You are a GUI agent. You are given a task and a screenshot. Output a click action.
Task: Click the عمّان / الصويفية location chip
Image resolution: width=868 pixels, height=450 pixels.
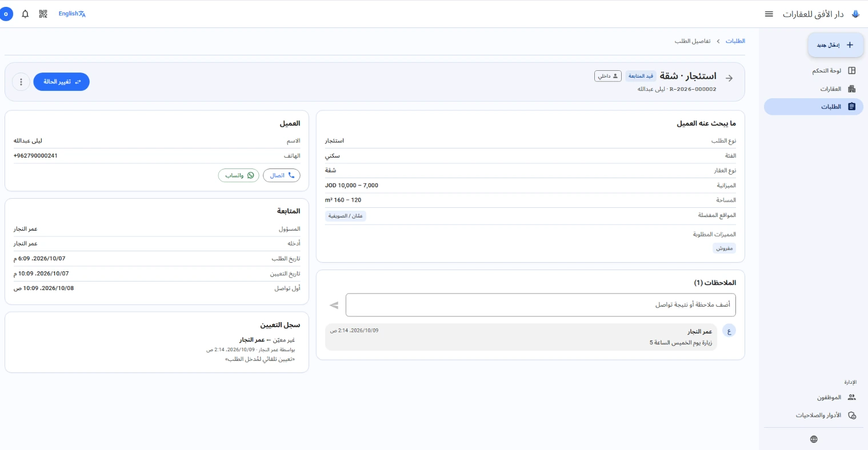click(346, 216)
